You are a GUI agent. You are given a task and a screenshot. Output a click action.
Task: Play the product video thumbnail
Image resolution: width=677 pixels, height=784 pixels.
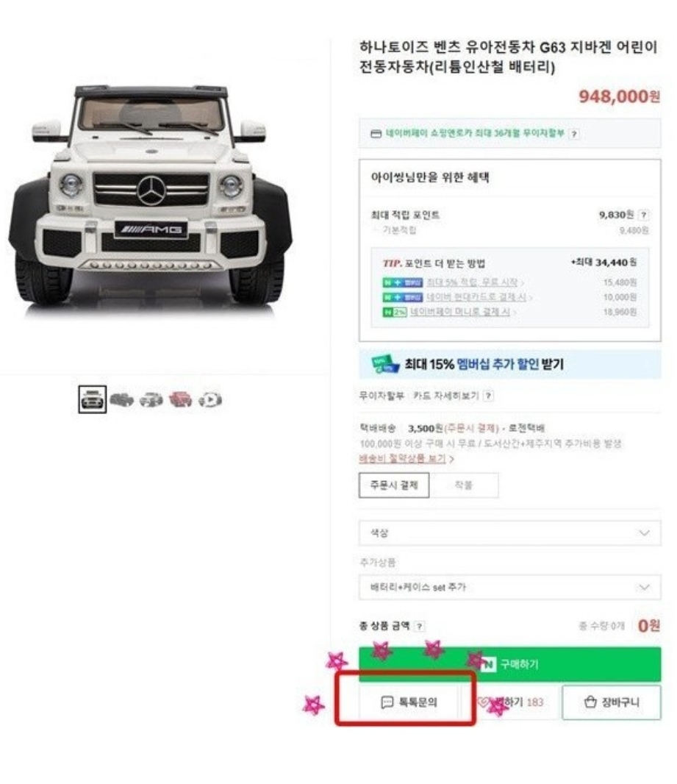pyautogui.click(x=210, y=399)
